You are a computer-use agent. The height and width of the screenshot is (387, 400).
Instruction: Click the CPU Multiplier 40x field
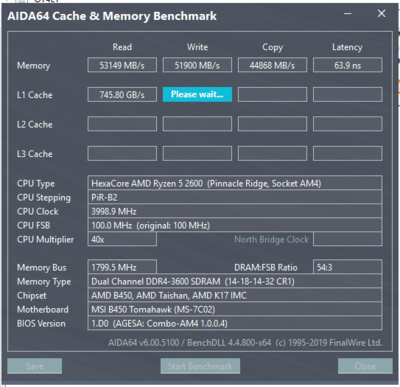[x=122, y=239]
